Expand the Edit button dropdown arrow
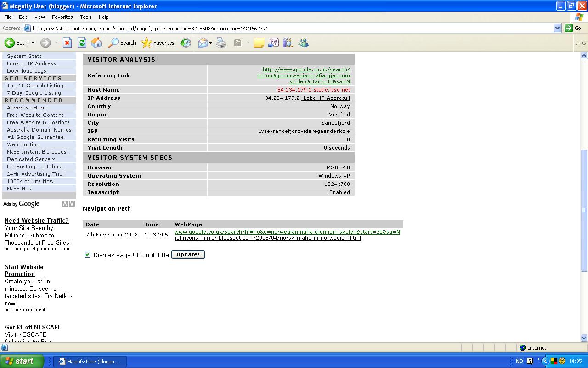The image size is (588, 368). [x=248, y=43]
